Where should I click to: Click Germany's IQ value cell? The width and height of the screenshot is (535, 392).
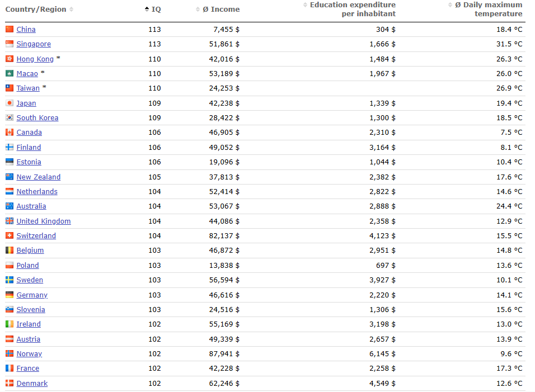[154, 295]
